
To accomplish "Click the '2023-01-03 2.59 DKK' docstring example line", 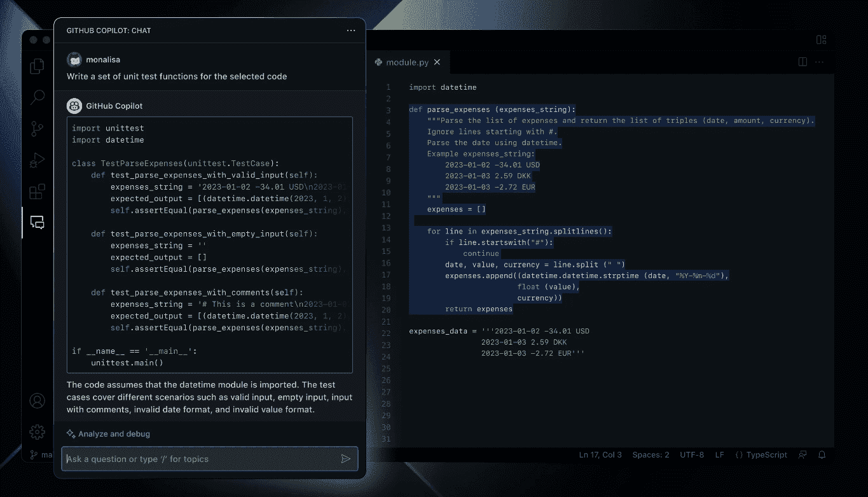I will click(x=488, y=176).
